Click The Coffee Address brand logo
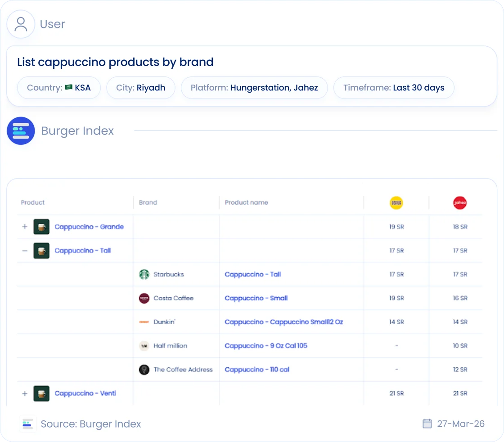This screenshot has height=442, width=504. click(x=144, y=370)
